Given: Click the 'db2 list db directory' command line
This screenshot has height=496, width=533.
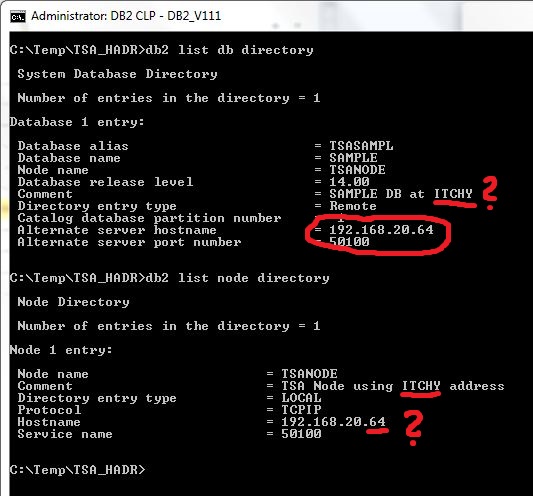Looking at the screenshot, I should click(161, 50).
